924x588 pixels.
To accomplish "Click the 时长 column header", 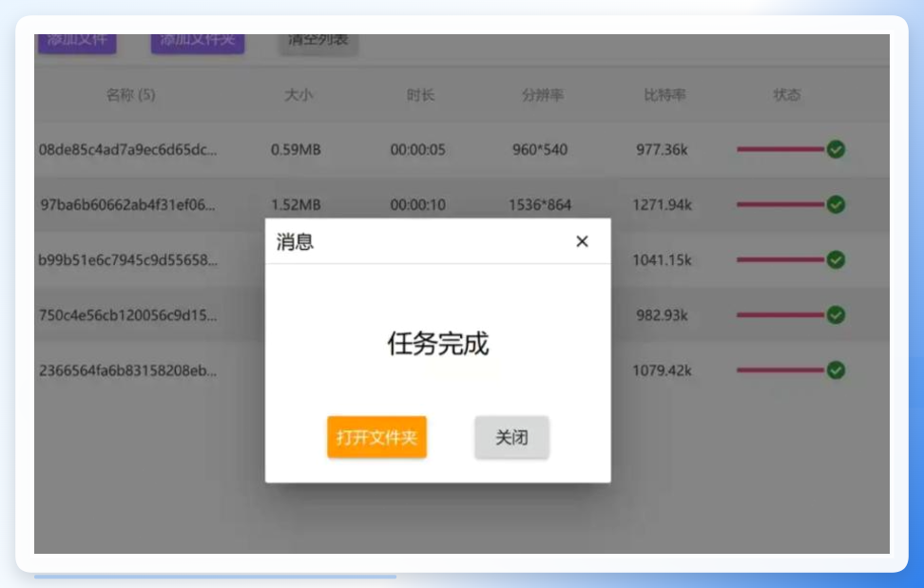I will (421, 95).
